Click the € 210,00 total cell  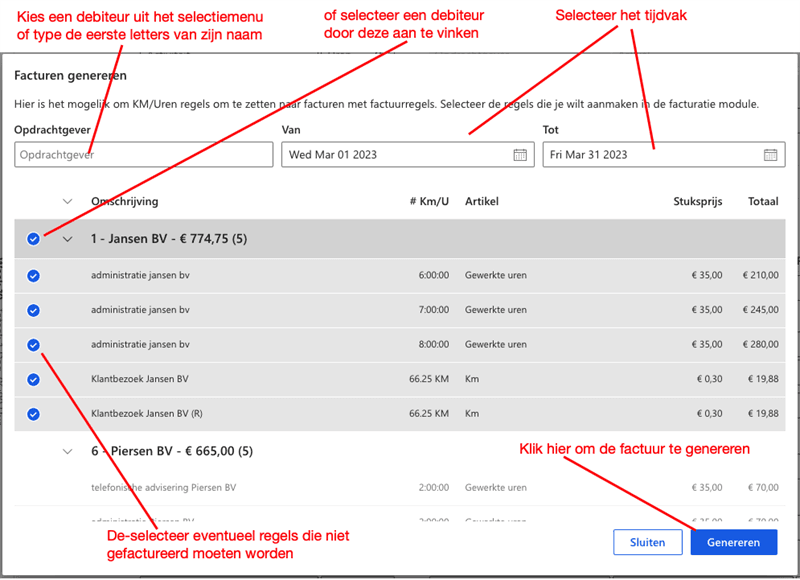761,275
